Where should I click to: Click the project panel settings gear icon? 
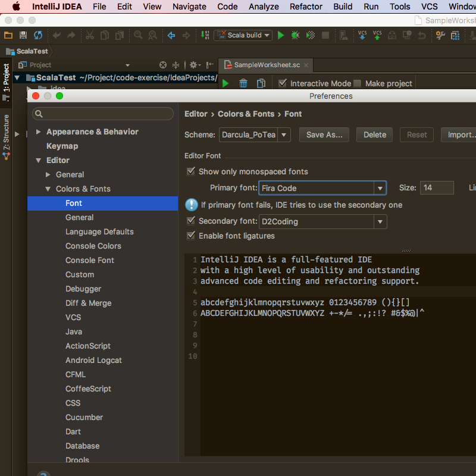tap(193, 65)
